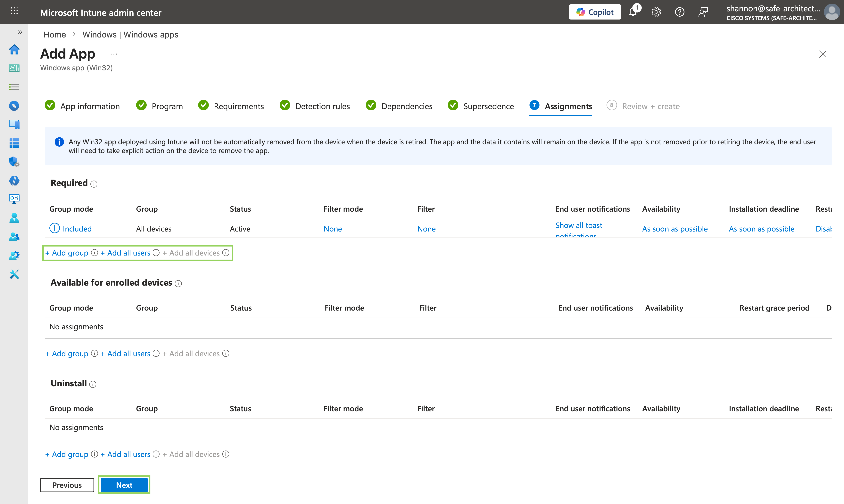
Task: Open the restart grace period Disabled value
Action: pyautogui.click(x=824, y=229)
